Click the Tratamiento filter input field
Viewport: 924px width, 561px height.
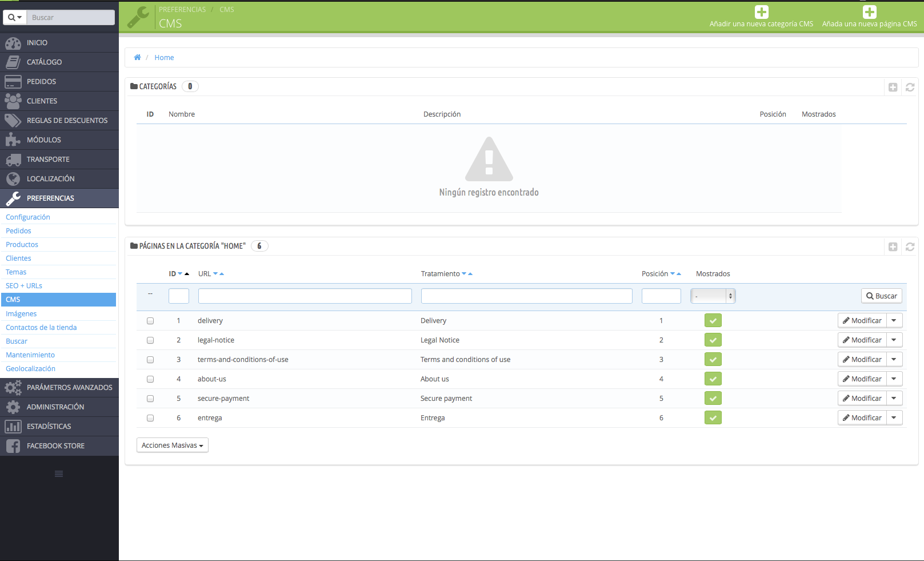tap(527, 296)
